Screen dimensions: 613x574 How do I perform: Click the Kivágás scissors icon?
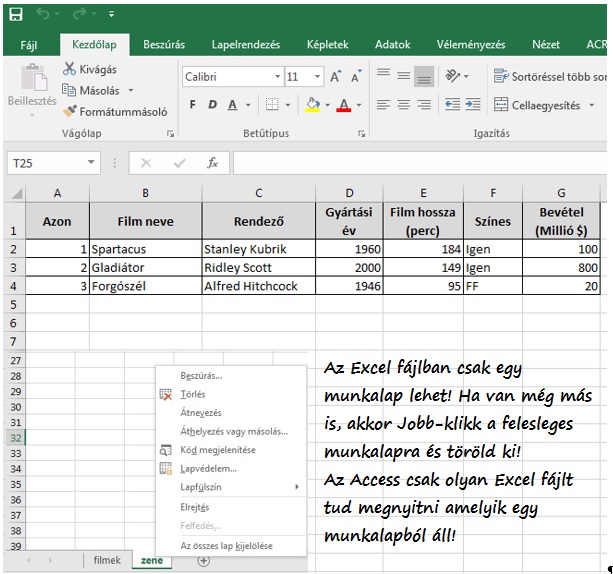(x=69, y=69)
